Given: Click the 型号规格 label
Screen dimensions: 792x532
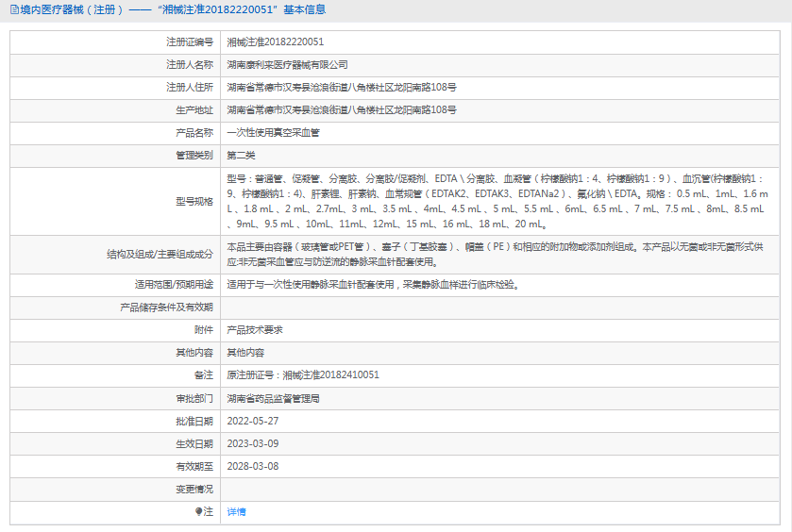Looking at the screenshot, I should tap(194, 202).
